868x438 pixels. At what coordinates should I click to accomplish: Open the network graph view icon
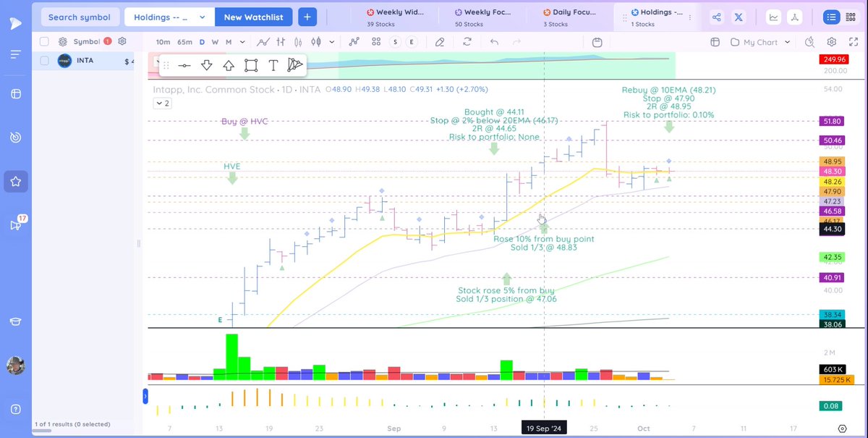pyautogui.click(x=794, y=17)
